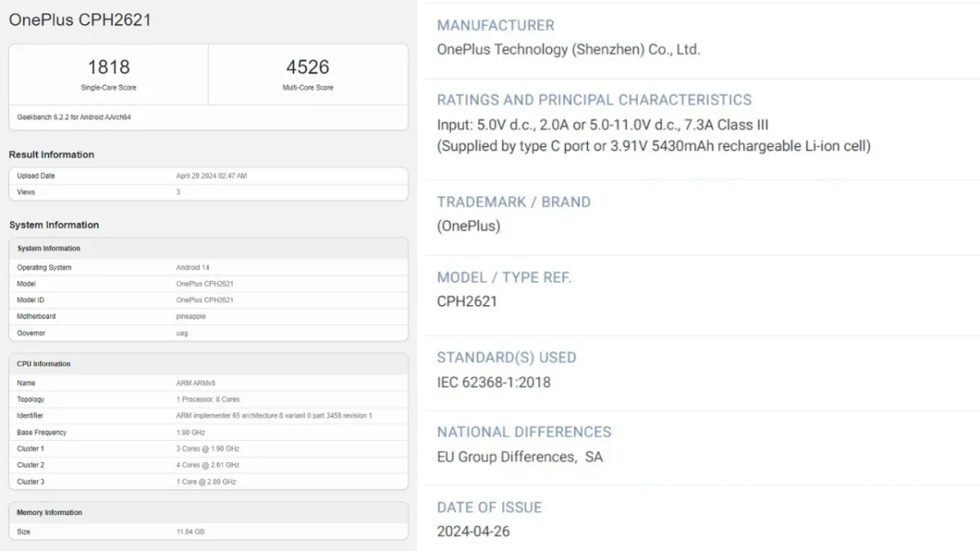Click the OnePlus Technology (Shenzhen) Co., Ltd. text
This screenshot has height=551, width=980.
click(x=568, y=49)
